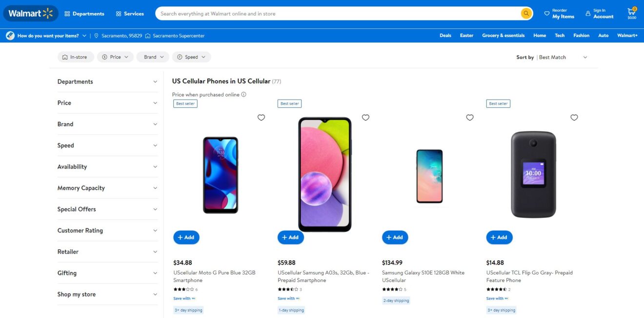Click the info icon next to price disclaimer
This screenshot has height=318, width=644.
244,94
